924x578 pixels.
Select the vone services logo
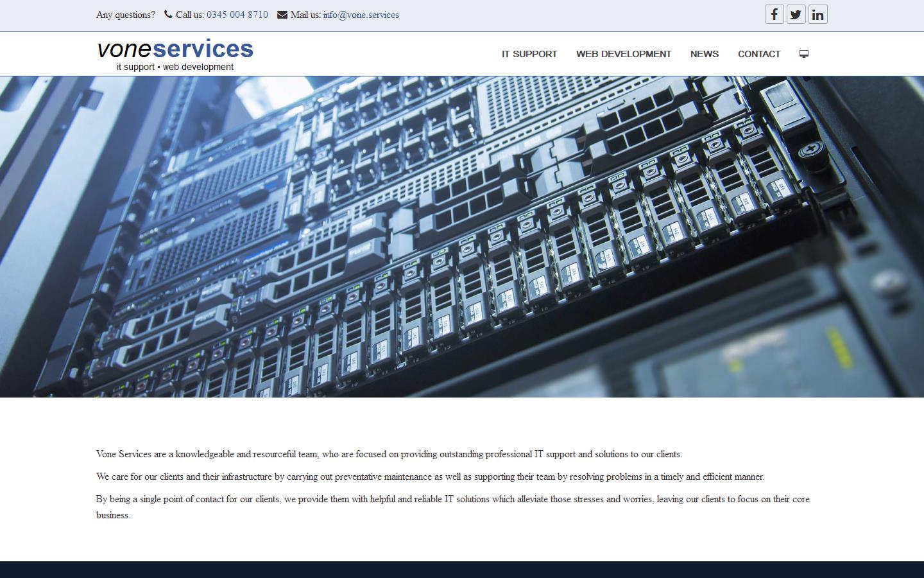[175, 48]
